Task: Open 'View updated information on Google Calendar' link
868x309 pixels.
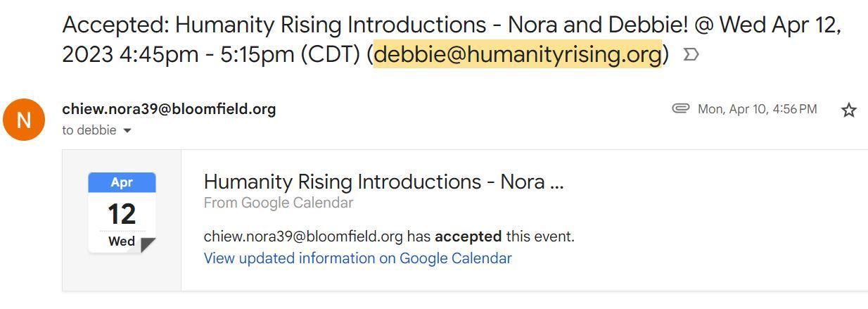Action: (x=357, y=258)
